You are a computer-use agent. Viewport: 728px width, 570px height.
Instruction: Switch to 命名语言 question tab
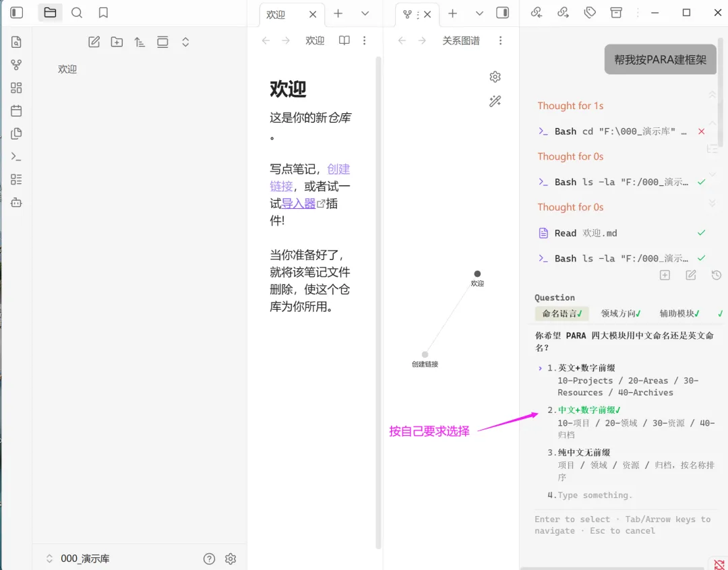click(x=562, y=314)
